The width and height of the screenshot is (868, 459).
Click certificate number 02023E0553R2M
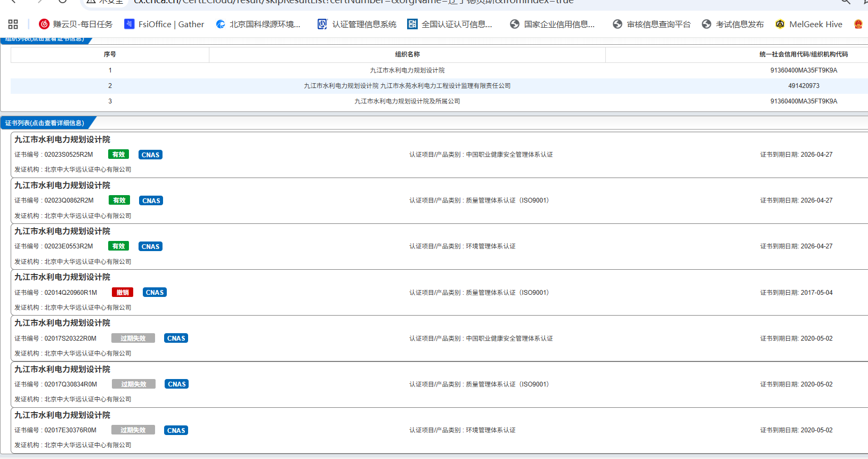tap(69, 246)
